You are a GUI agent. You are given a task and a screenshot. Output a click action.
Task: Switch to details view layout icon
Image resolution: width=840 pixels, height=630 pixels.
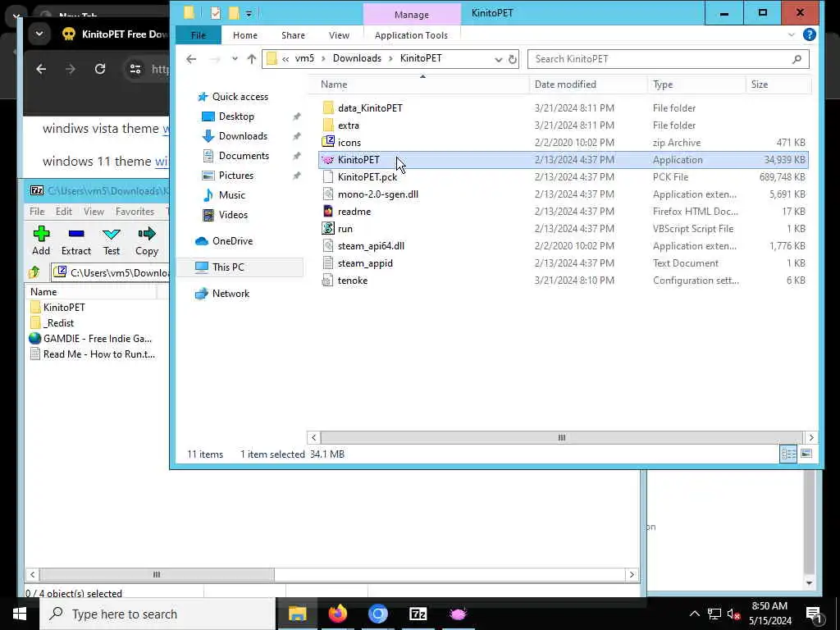click(788, 454)
